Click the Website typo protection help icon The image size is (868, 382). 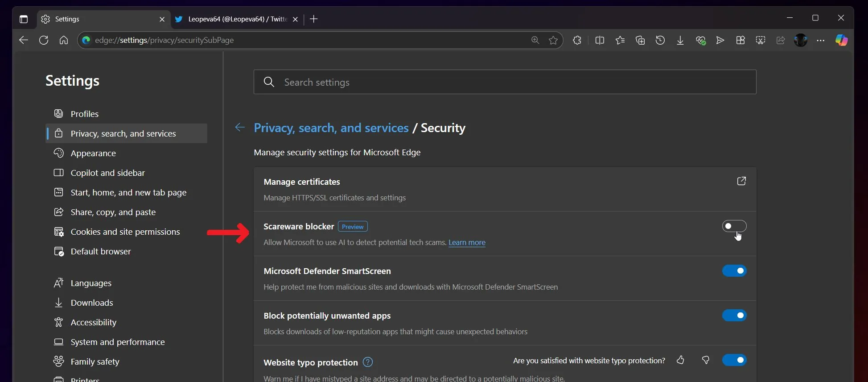coord(368,362)
